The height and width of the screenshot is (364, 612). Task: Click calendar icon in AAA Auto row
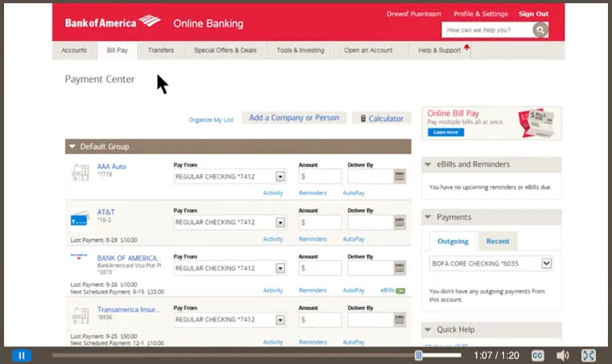point(399,176)
